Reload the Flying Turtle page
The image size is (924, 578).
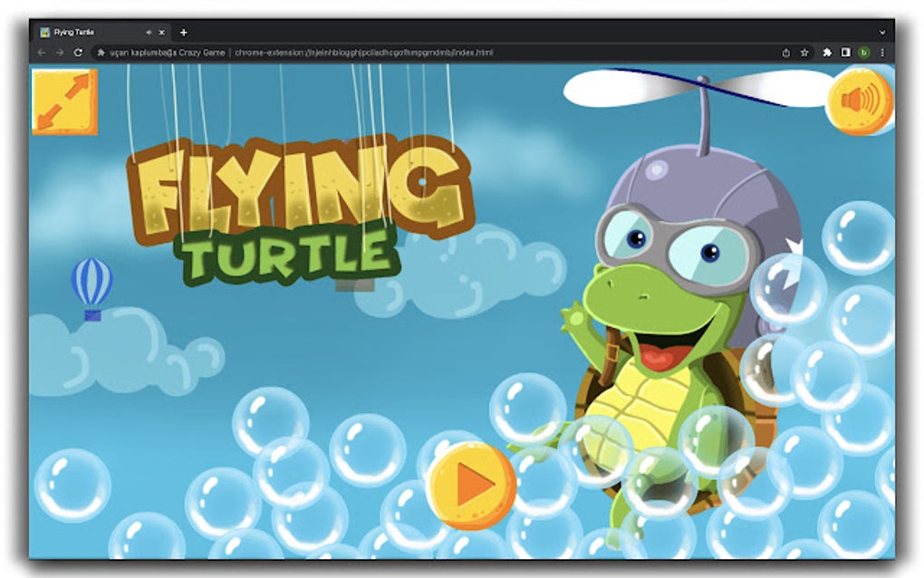[x=78, y=53]
